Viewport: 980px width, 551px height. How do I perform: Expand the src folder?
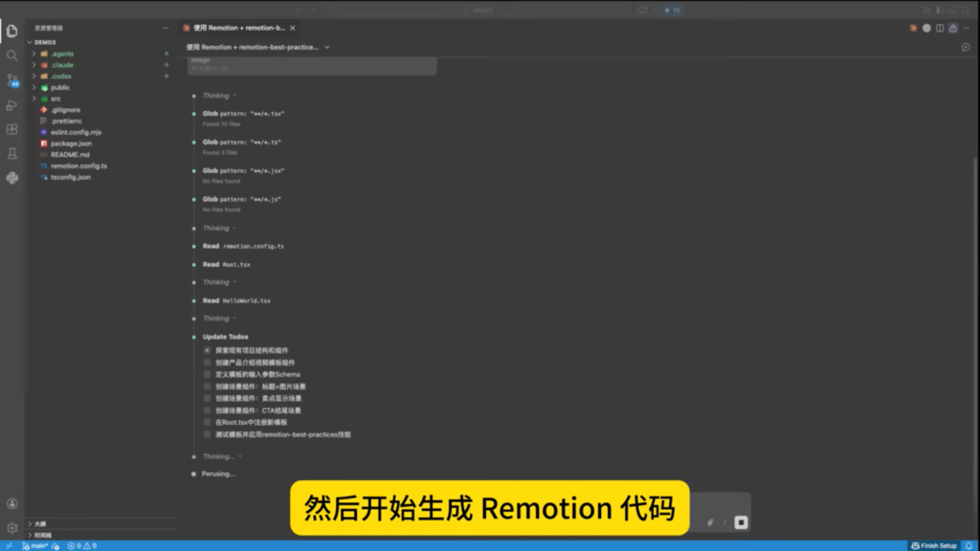[34, 99]
